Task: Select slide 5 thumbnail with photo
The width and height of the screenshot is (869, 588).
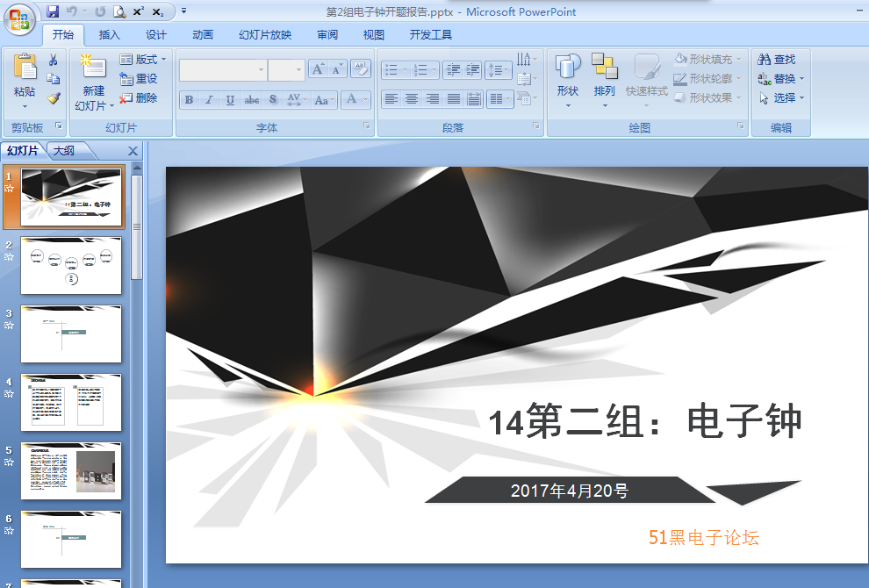Action: 71,471
